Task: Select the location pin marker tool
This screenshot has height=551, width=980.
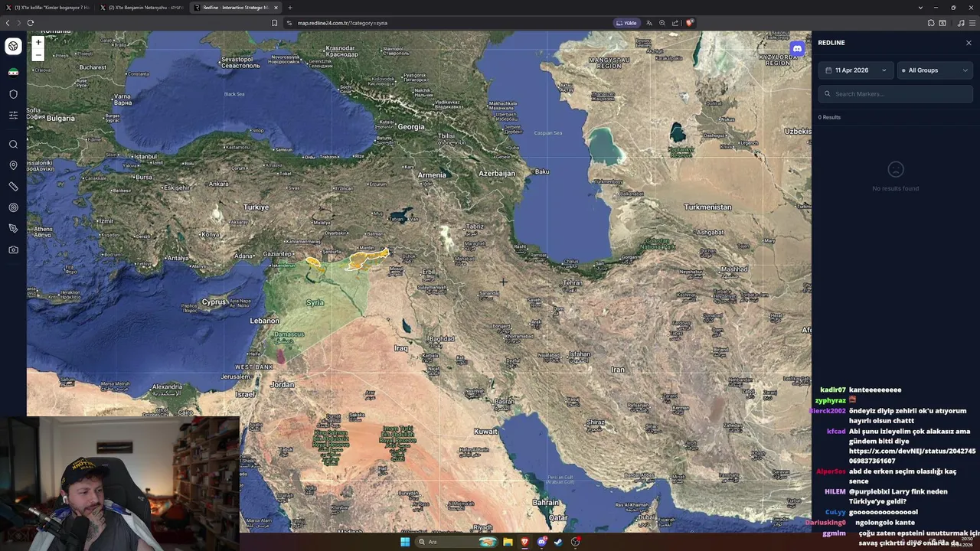Action: [13, 165]
